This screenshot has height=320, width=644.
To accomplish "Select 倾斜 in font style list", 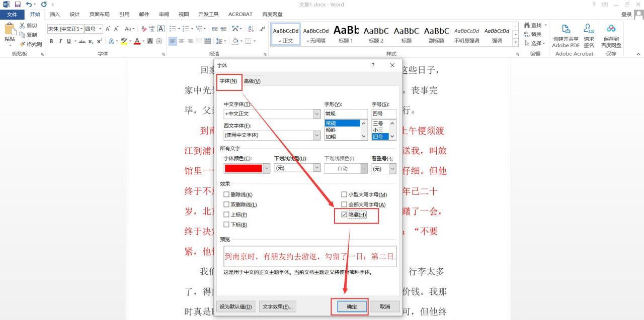I will point(343,130).
